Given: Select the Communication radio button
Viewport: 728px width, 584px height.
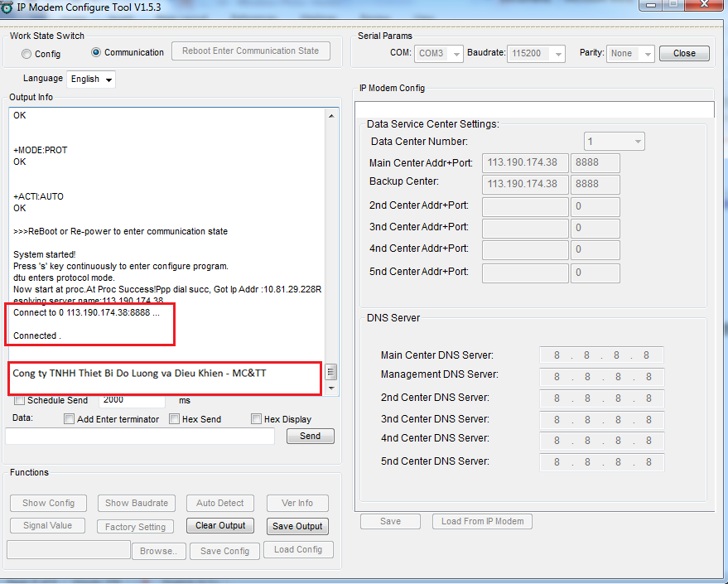Looking at the screenshot, I should (95, 52).
